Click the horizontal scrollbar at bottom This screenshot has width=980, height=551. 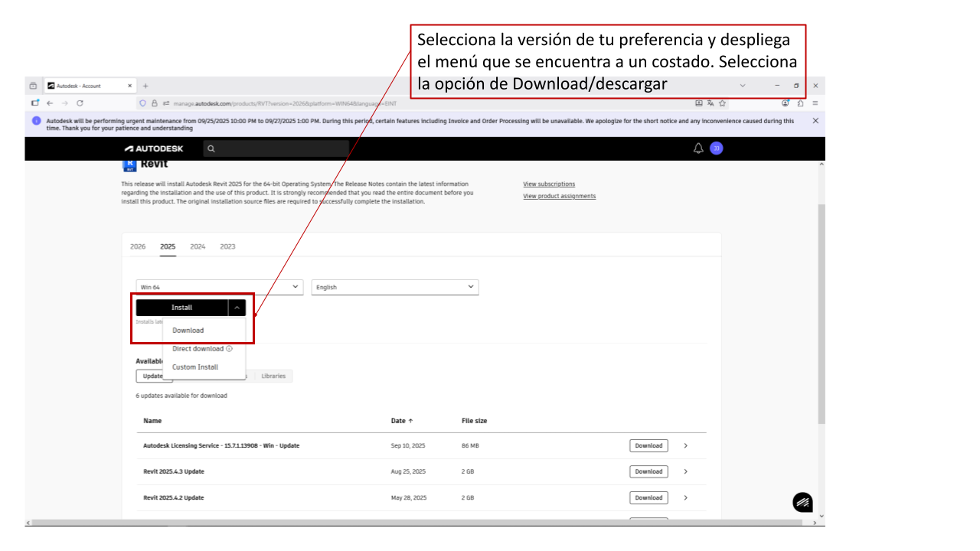(x=417, y=523)
